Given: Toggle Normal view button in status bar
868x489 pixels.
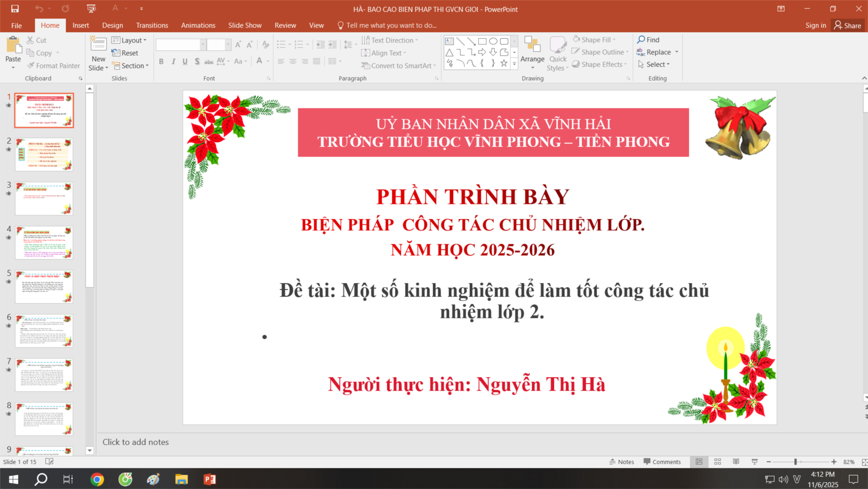Looking at the screenshot, I should (699, 462).
